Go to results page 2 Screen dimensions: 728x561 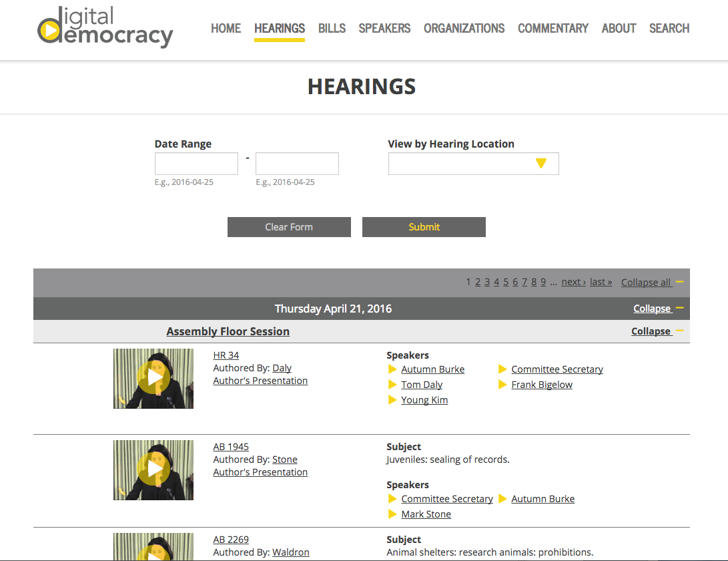point(478,282)
